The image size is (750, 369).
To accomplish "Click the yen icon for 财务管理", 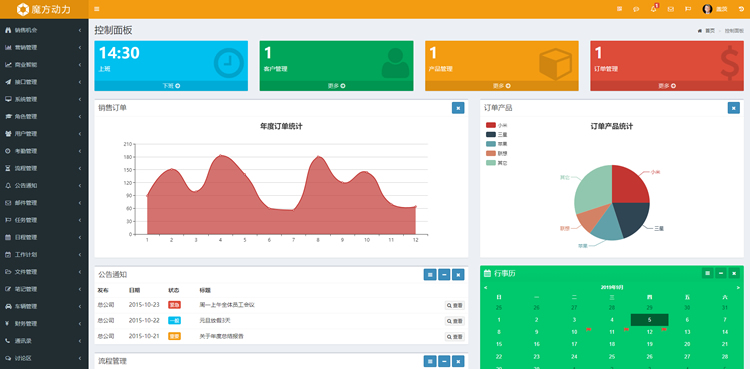I will (8, 324).
